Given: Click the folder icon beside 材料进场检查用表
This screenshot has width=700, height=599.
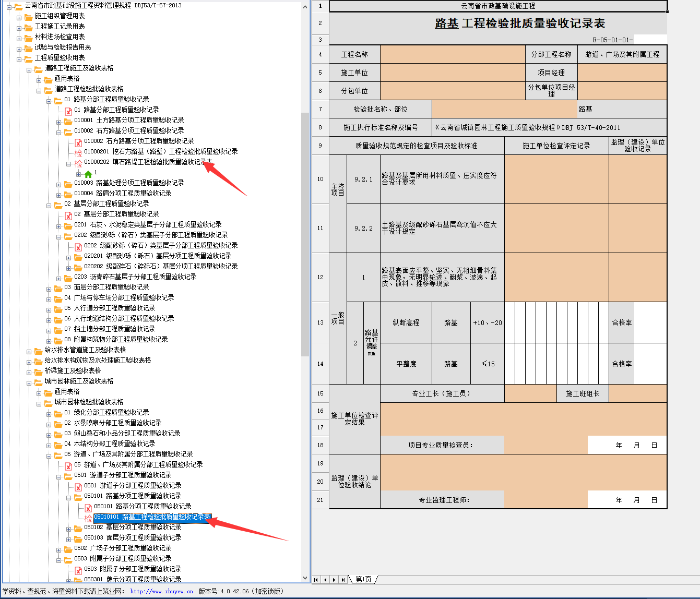Looking at the screenshot, I should click(x=28, y=38).
